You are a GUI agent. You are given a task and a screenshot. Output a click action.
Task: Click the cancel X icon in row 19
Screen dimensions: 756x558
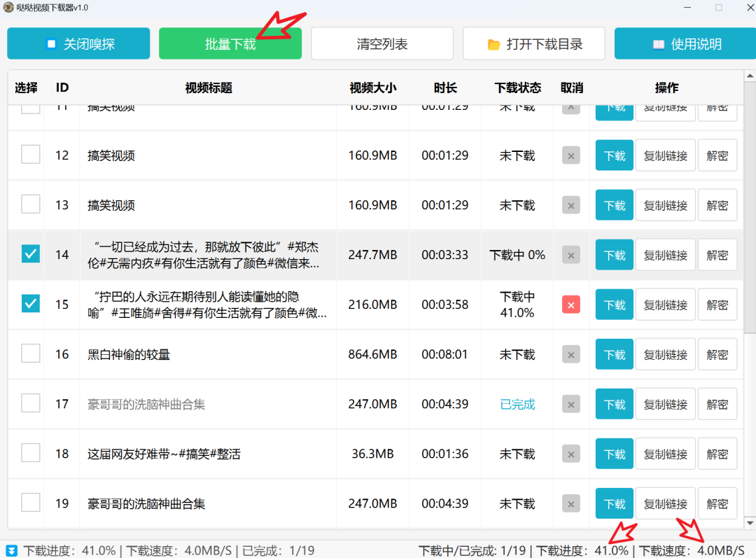(x=570, y=504)
